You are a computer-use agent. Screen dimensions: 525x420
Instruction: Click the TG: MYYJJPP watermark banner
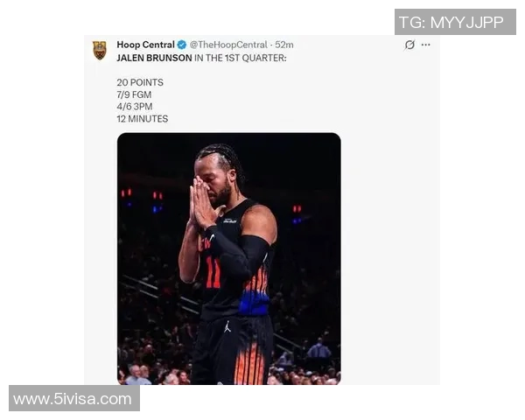point(455,22)
